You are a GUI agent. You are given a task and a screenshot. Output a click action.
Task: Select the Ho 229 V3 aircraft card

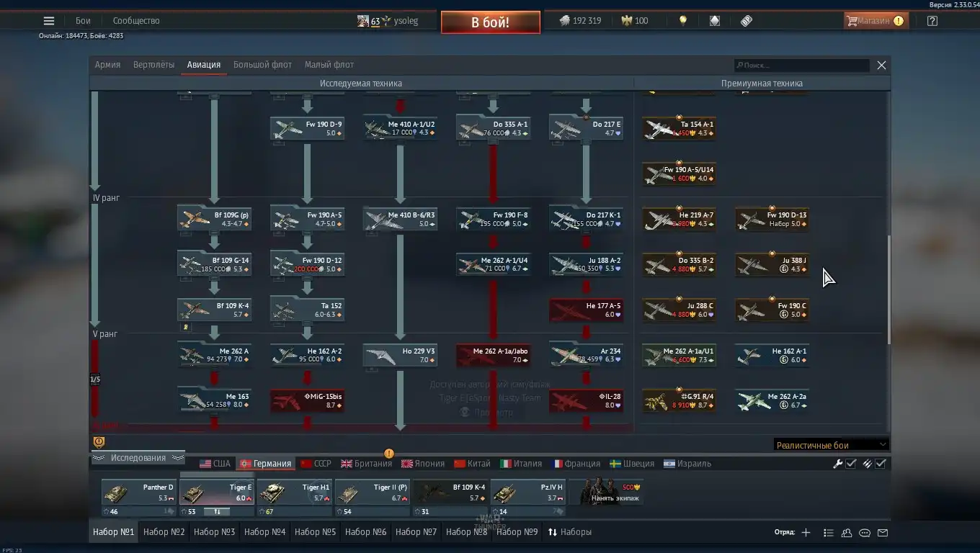point(400,355)
